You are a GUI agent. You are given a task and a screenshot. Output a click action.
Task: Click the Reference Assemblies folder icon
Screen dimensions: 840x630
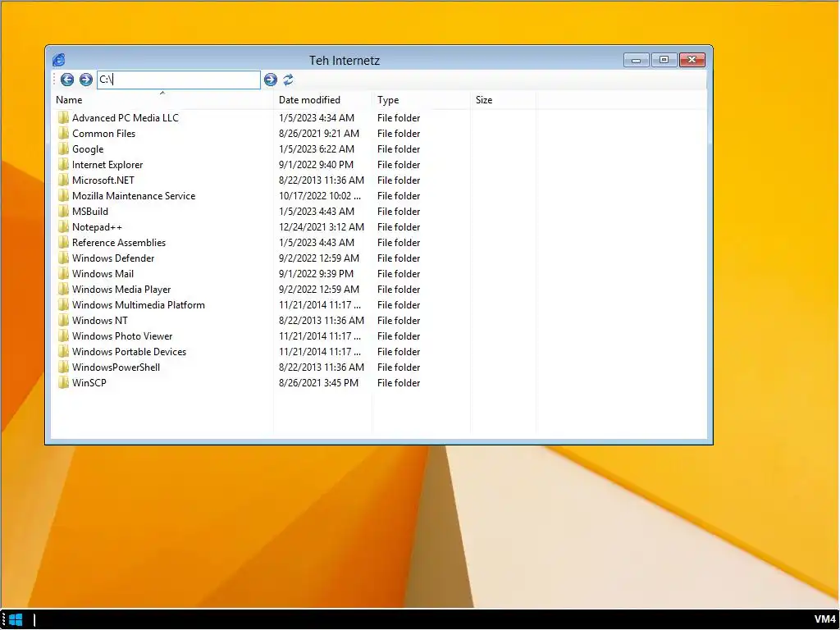[x=63, y=242]
